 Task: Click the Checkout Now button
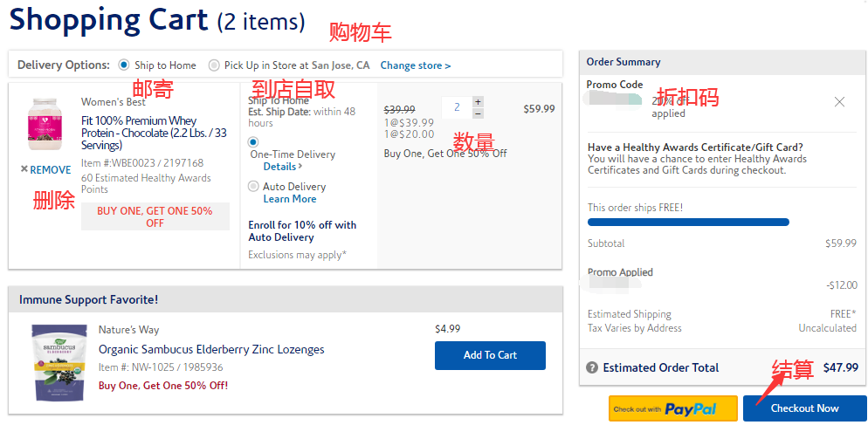[804, 408]
